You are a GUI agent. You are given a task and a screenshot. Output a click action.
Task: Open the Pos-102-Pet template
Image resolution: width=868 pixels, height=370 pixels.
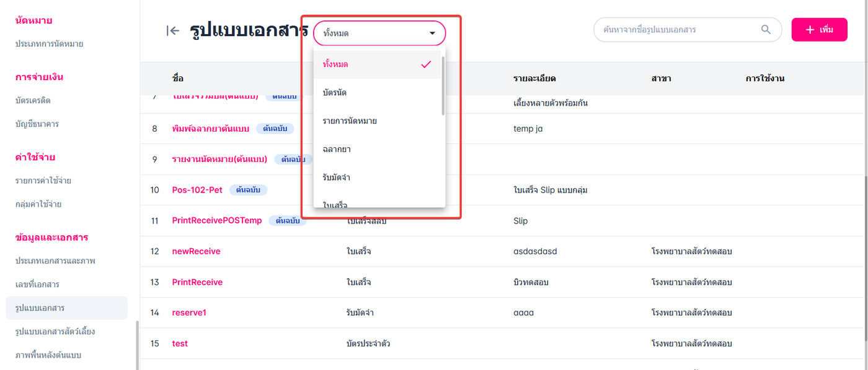coord(197,190)
